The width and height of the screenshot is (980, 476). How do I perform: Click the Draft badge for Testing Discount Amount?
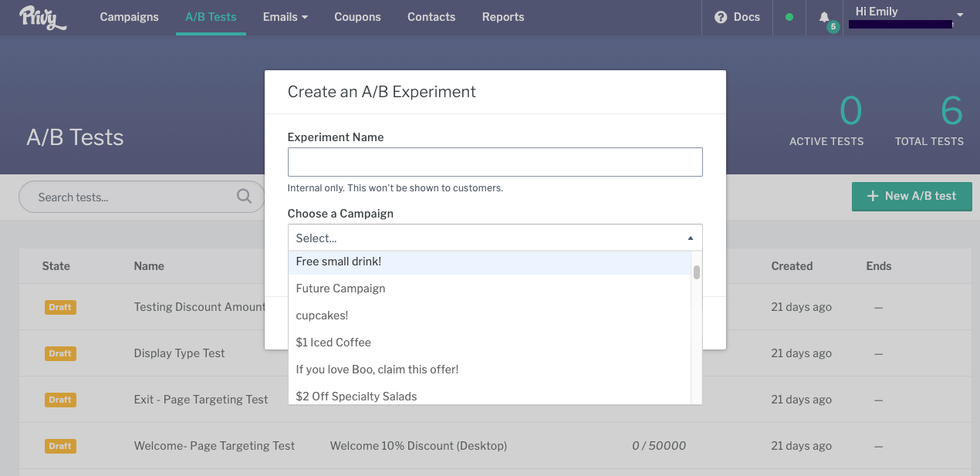pos(60,307)
